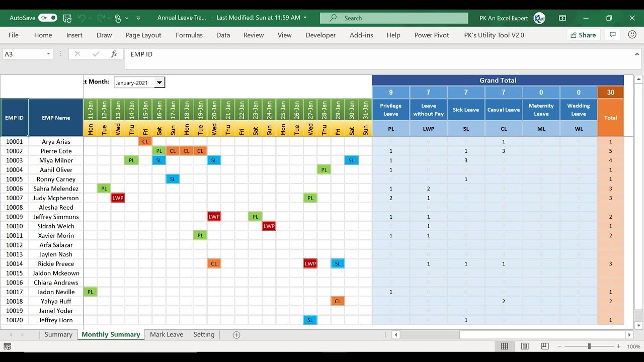This screenshot has height=362, width=644.
Task: Click Ronny Carney's SL cell on 17-Jan
Action: (x=173, y=179)
